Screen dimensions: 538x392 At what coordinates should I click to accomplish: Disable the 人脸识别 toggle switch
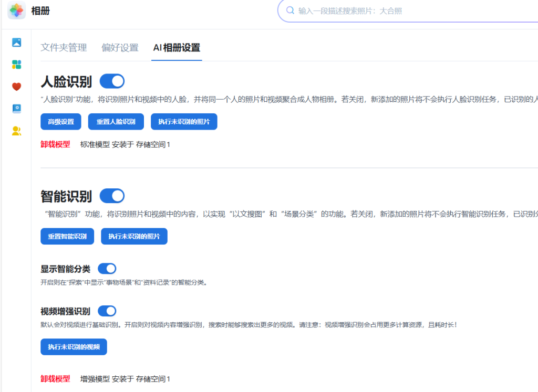point(112,81)
